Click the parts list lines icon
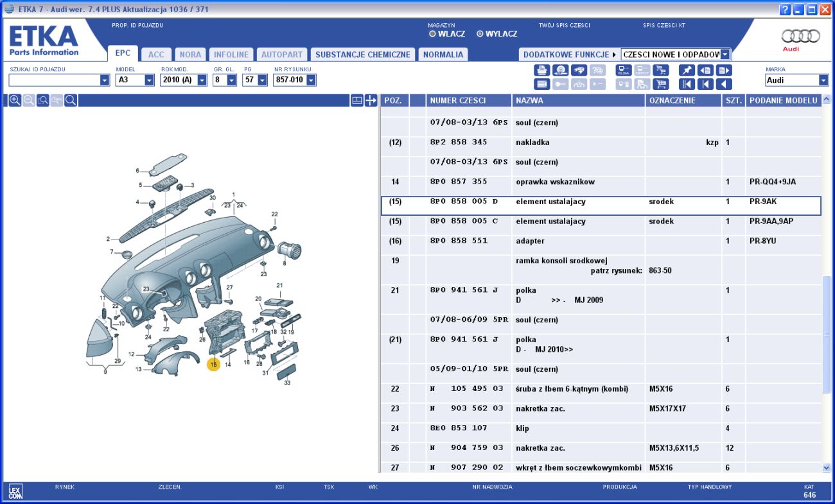This screenshot has width=835, height=504. click(542, 84)
